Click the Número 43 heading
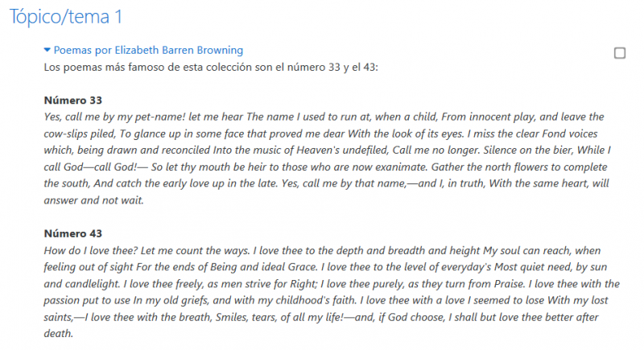Viewport: 644px width, 350px height. [73, 233]
